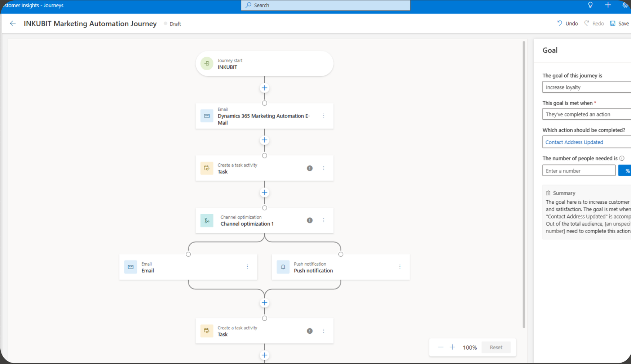The width and height of the screenshot is (631, 364).
Task: Zoom in the canvas with plus
Action: click(453, 347)
